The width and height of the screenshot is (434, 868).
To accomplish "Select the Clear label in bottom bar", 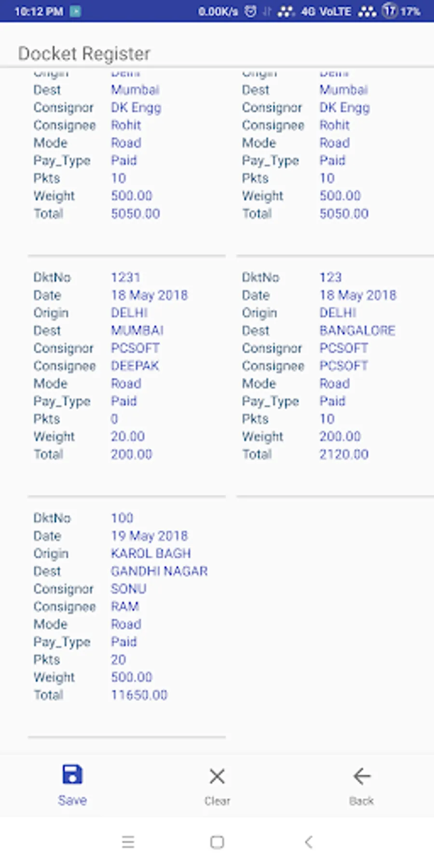I will 217,801.
